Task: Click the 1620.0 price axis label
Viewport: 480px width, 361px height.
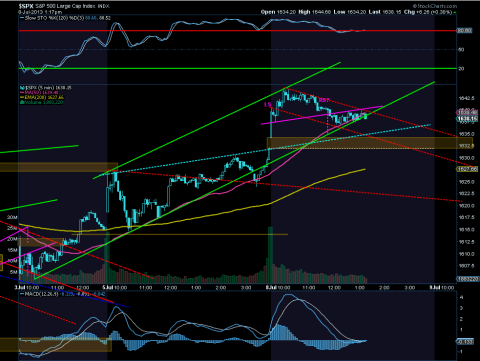Action: tap(466, 206)
